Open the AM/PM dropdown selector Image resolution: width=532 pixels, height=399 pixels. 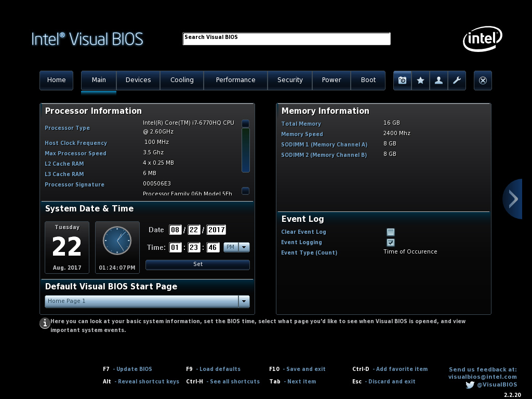point(244,247)
